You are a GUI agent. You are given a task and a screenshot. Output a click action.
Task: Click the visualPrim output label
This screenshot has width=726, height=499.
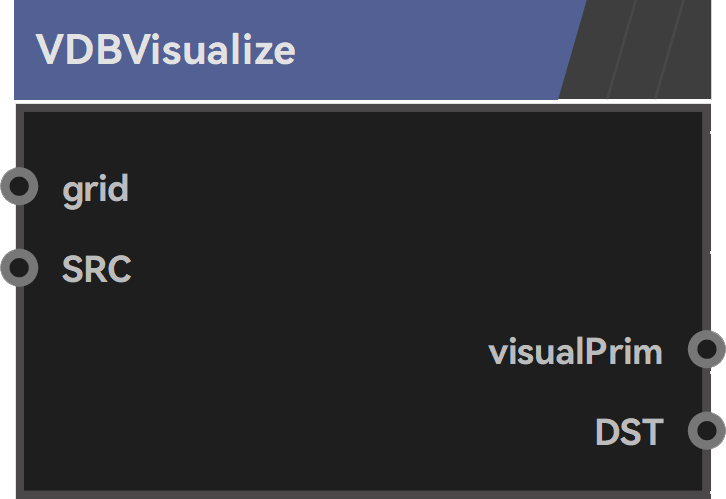[x=576, y=351]
